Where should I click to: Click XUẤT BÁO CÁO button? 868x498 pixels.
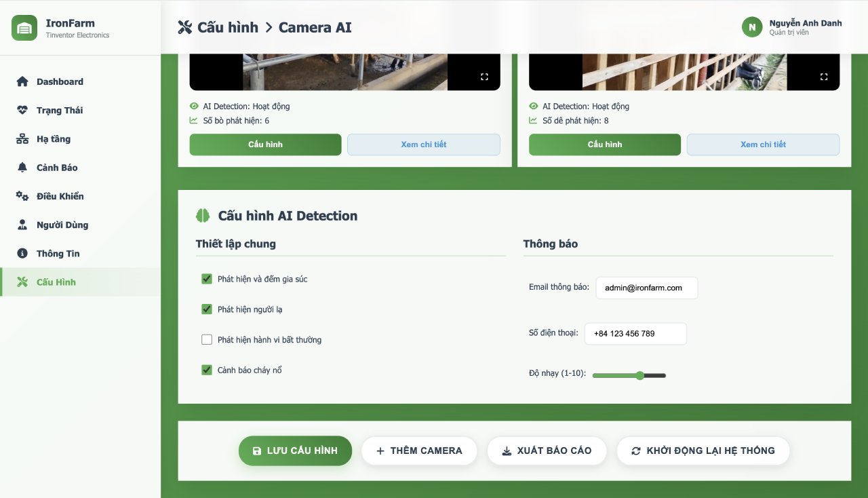547,451
